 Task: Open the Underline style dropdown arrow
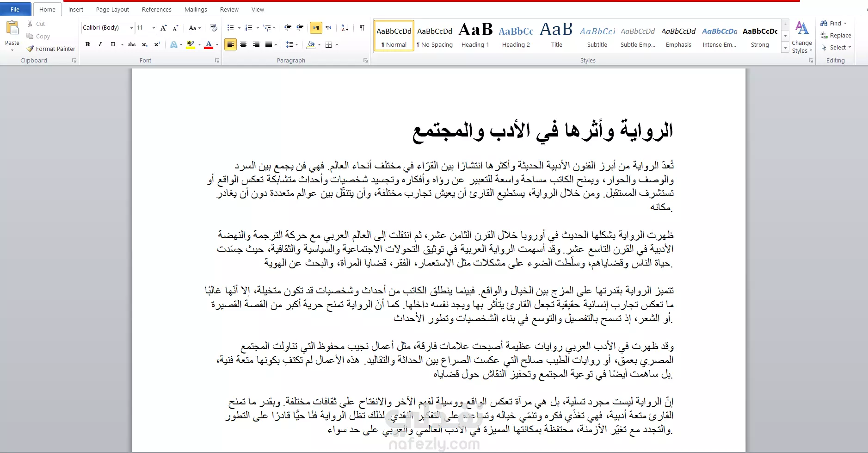tap(122, 44)
